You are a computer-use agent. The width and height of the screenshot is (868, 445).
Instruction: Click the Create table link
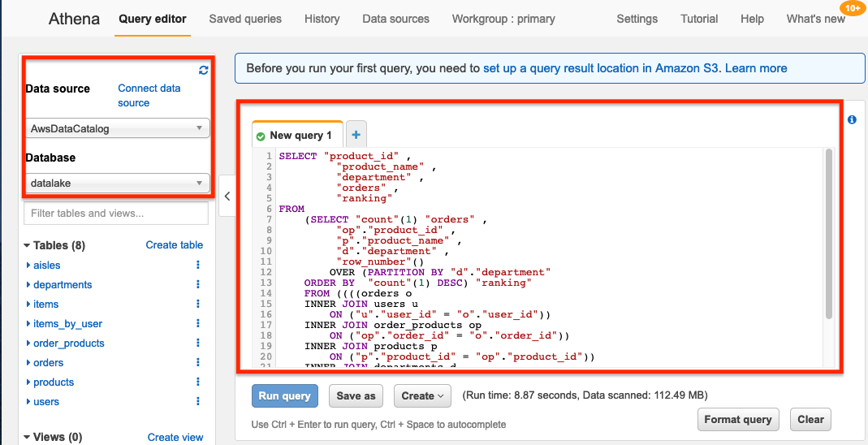click(x=175, y=244)
